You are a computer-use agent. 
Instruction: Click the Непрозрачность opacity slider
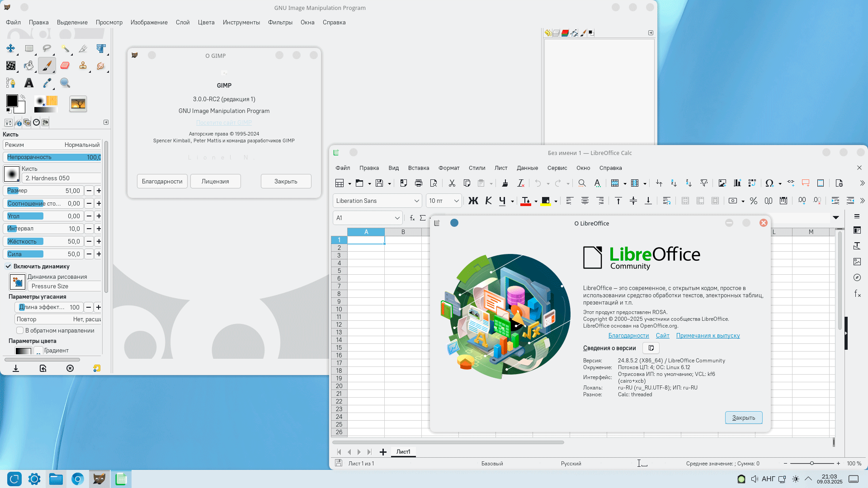52,157
